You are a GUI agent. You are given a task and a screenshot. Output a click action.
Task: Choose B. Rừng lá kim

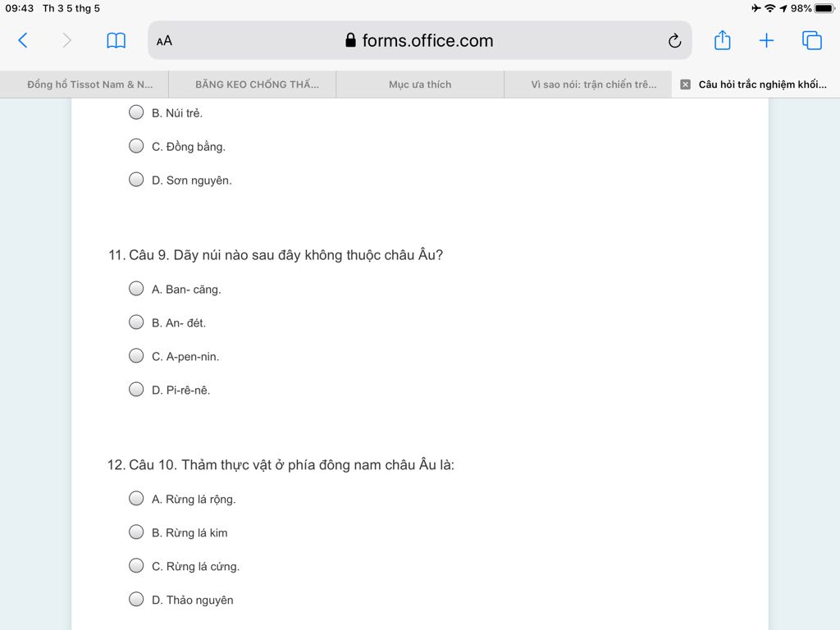coord(136,532)
